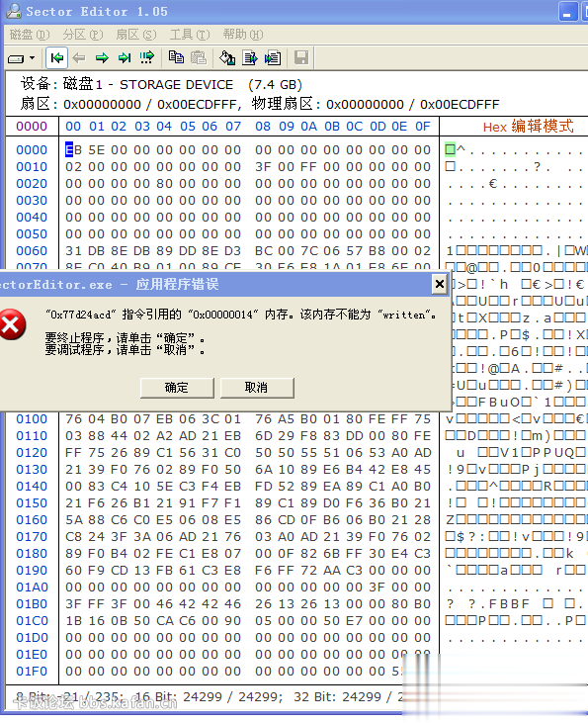
Task: Click the copy icon in toolbar
Action: (x=176, y=57)
